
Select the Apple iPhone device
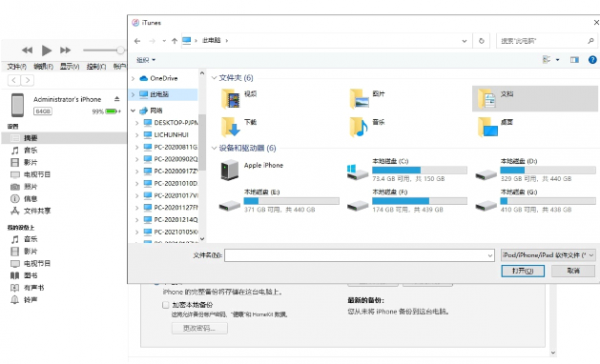coord(253,170)
